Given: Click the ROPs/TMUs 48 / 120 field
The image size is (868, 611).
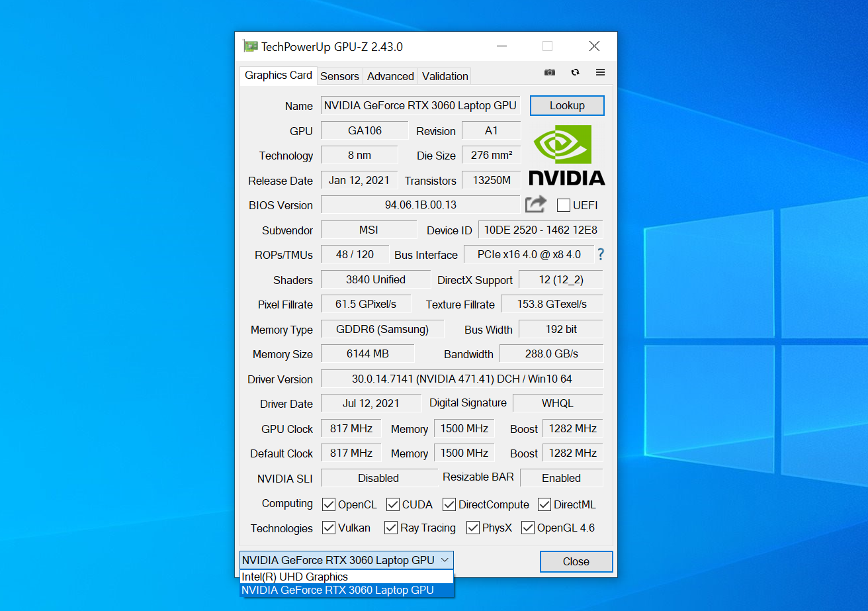Looking at the screenshot, I should coord(355,254).
